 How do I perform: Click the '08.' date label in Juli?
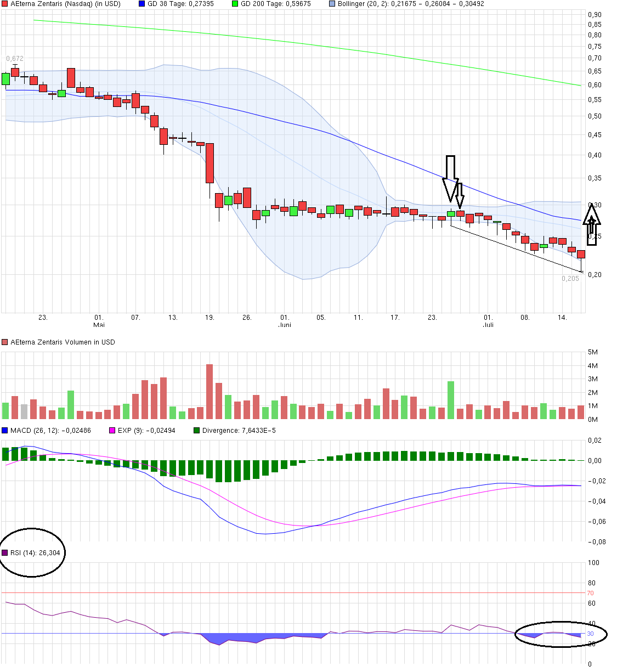point(525,318)
